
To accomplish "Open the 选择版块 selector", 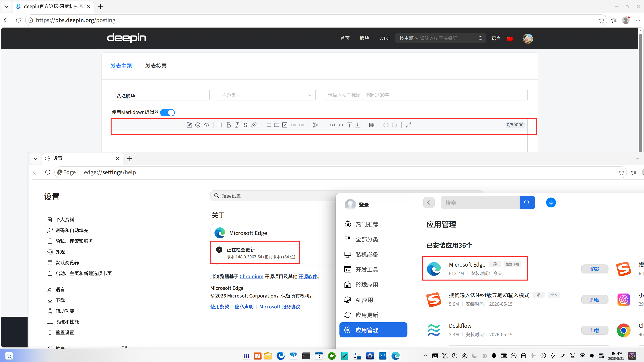I will coord(161,95).
